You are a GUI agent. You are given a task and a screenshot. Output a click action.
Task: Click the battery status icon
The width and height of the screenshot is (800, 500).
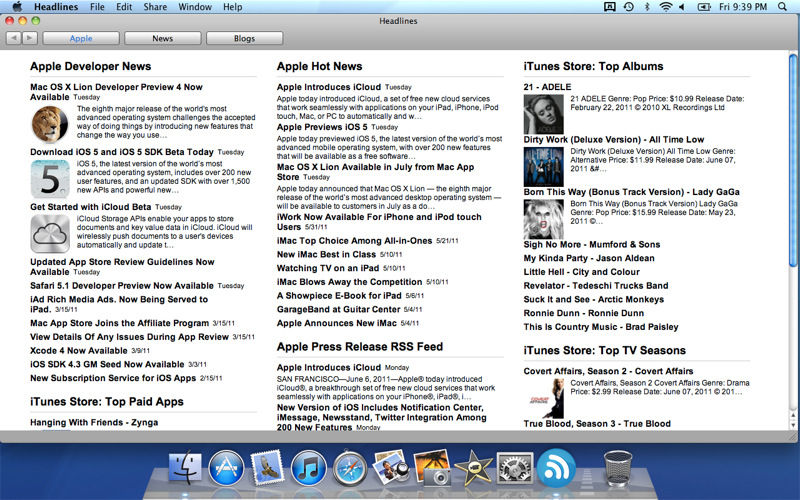tap(704, 7)
